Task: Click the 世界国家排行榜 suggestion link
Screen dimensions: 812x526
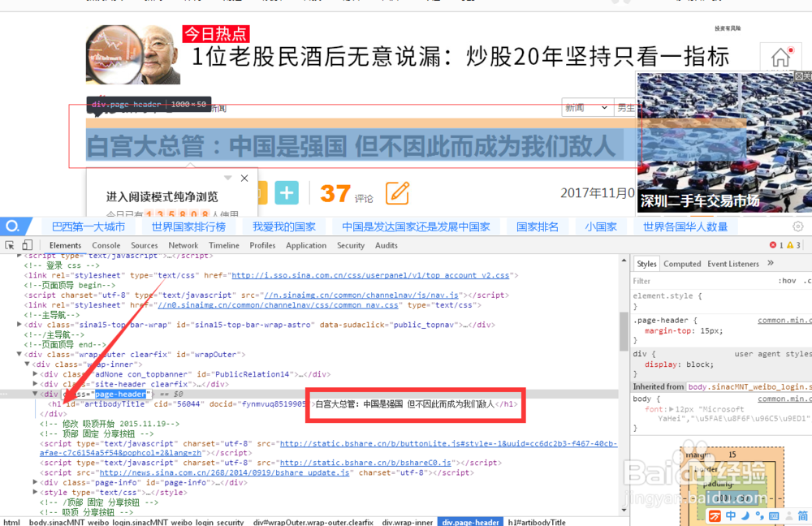Action: point(188,226)
